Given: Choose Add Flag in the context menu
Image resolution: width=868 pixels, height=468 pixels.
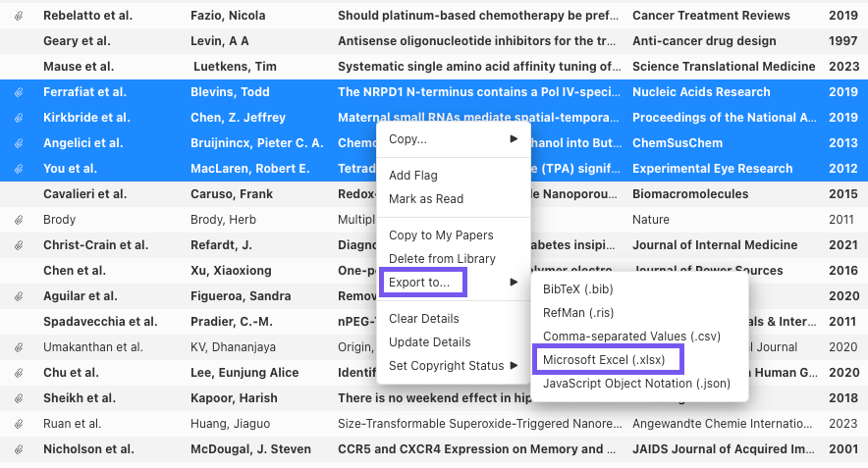Looking at the screenshot, I should click(x=413, y=176).
